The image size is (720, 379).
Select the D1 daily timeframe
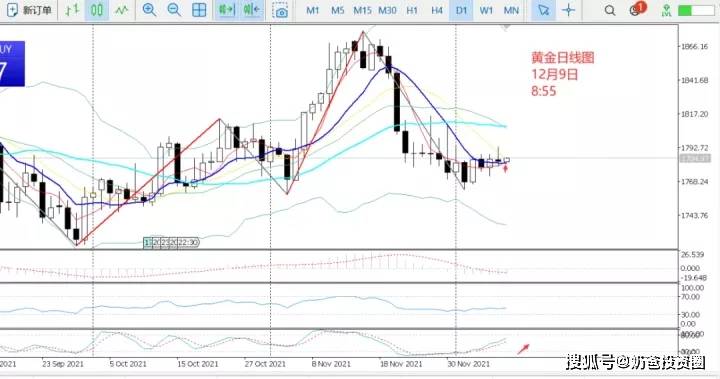tap(461, 10)
